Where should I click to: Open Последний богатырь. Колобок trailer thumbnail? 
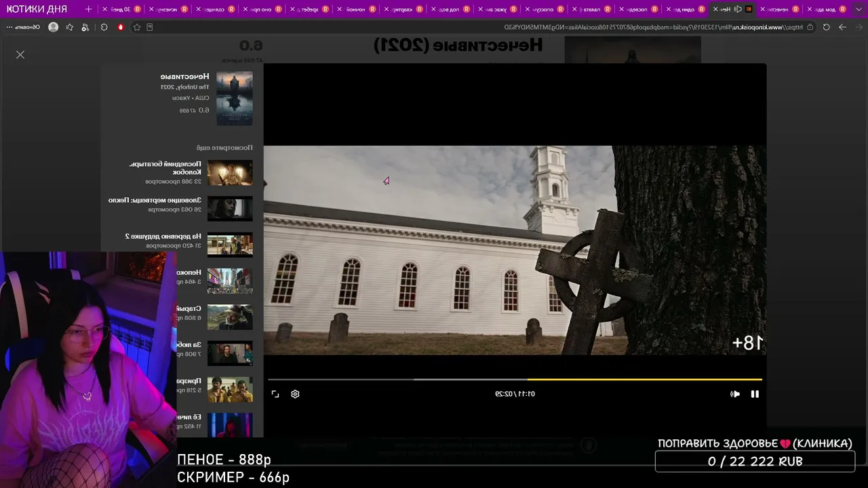point(230,173)
